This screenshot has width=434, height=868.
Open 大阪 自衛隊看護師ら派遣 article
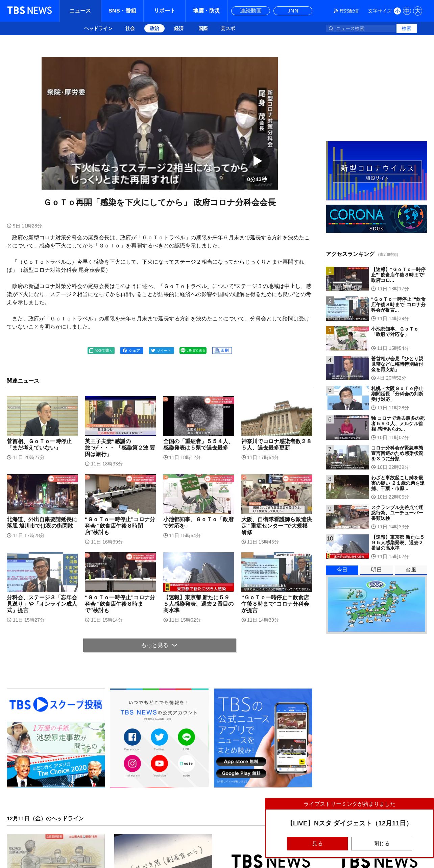(277, 509)
